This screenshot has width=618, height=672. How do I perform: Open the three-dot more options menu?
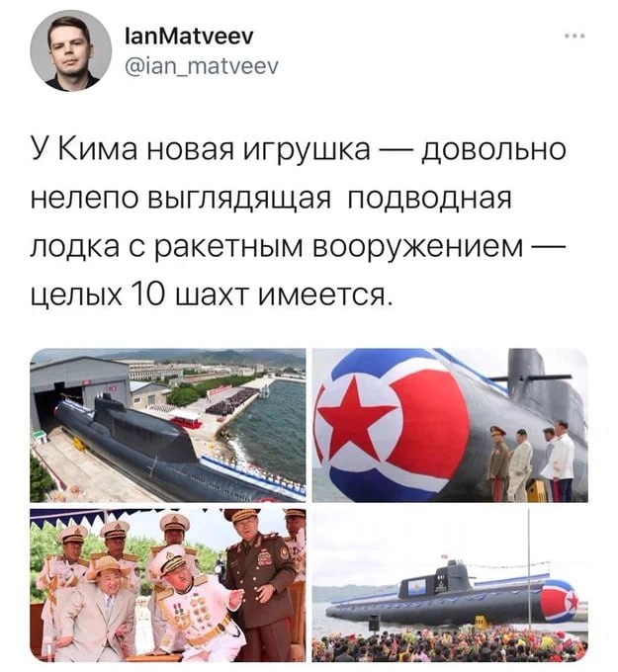point(574,37)
